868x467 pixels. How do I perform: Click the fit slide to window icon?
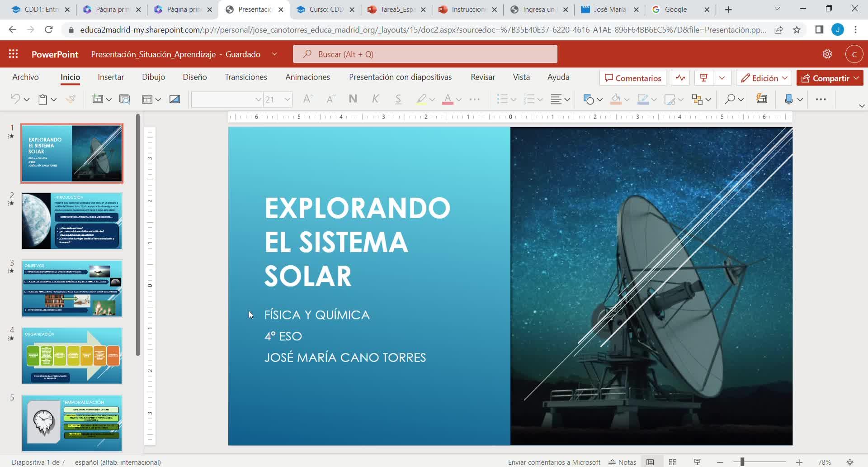pyautogui.click(x=850, y=462)
